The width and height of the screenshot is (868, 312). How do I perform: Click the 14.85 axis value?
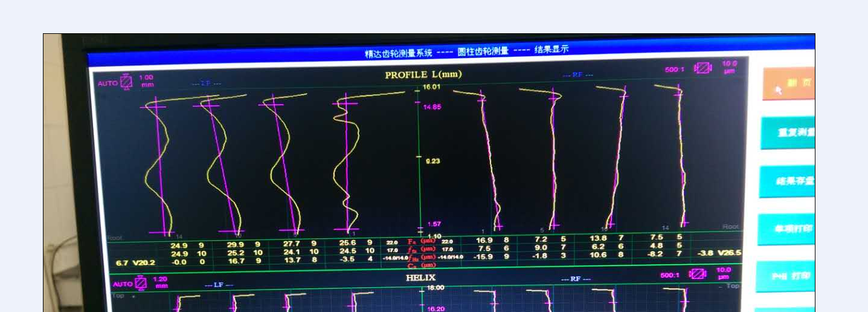432,106
